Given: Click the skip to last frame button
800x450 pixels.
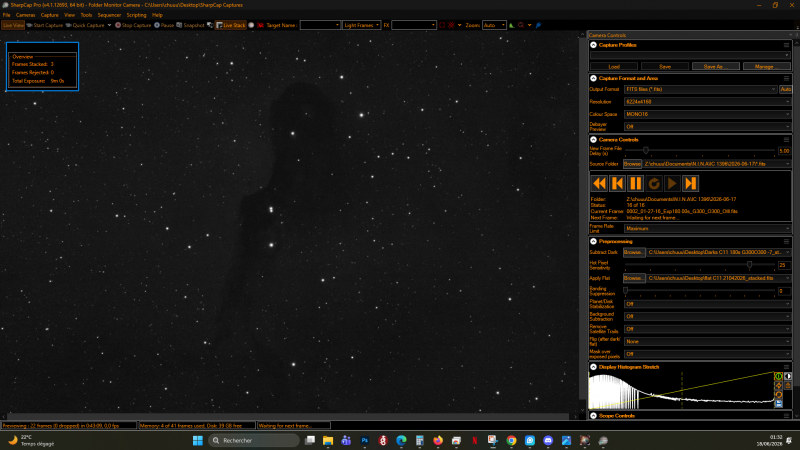Looking at the screenshot, I should pyautogui.click(x=690, y=183).
